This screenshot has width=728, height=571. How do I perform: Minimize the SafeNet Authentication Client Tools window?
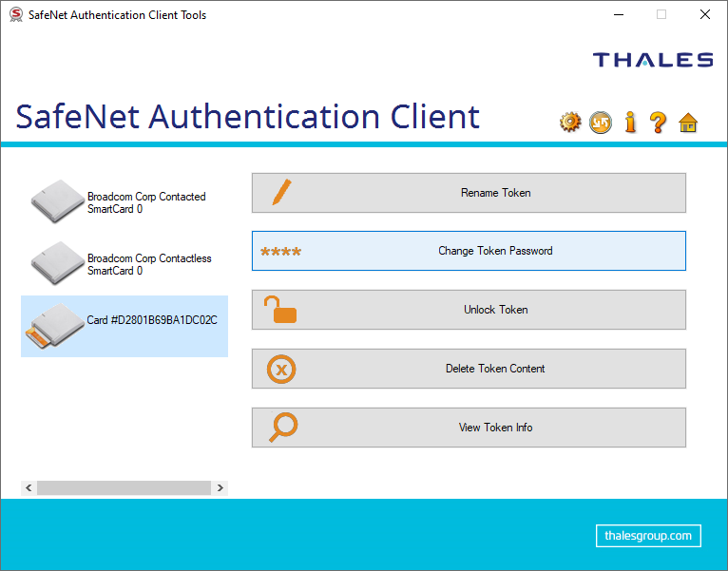pos(619,15)
